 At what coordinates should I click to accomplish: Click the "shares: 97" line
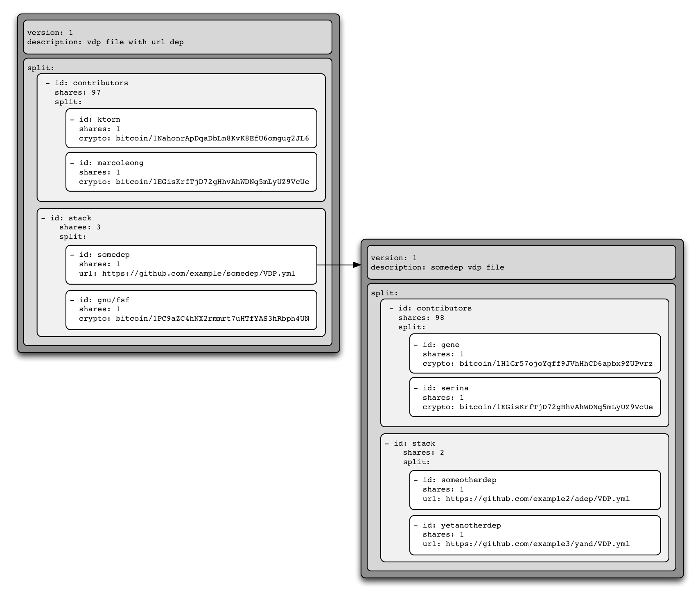(x=77, y=92)
